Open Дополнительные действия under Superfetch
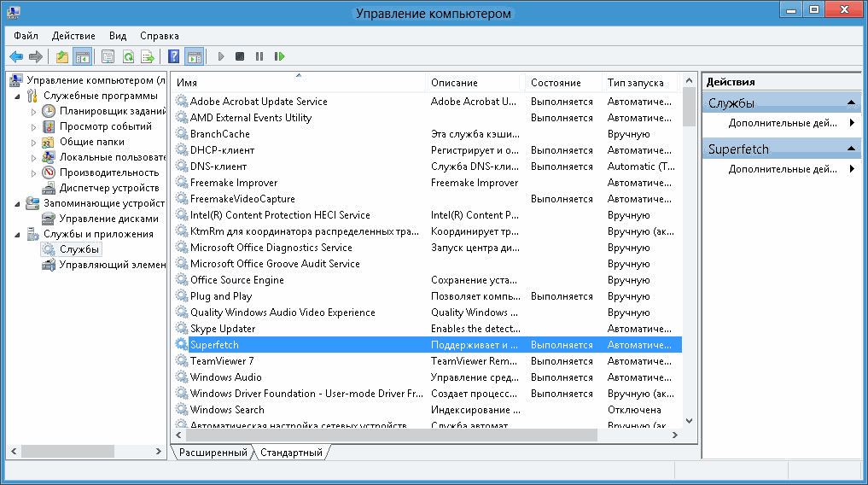The image size is (868, 485). [x=783, y=169]
